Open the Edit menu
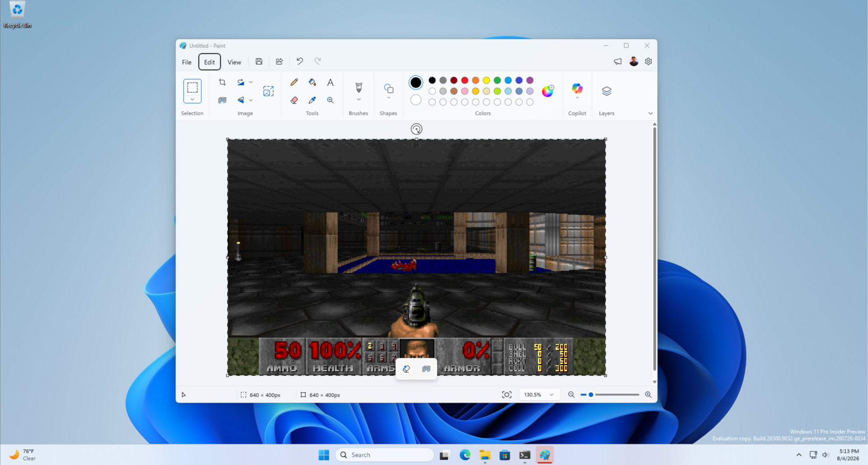 click(209, 62)
